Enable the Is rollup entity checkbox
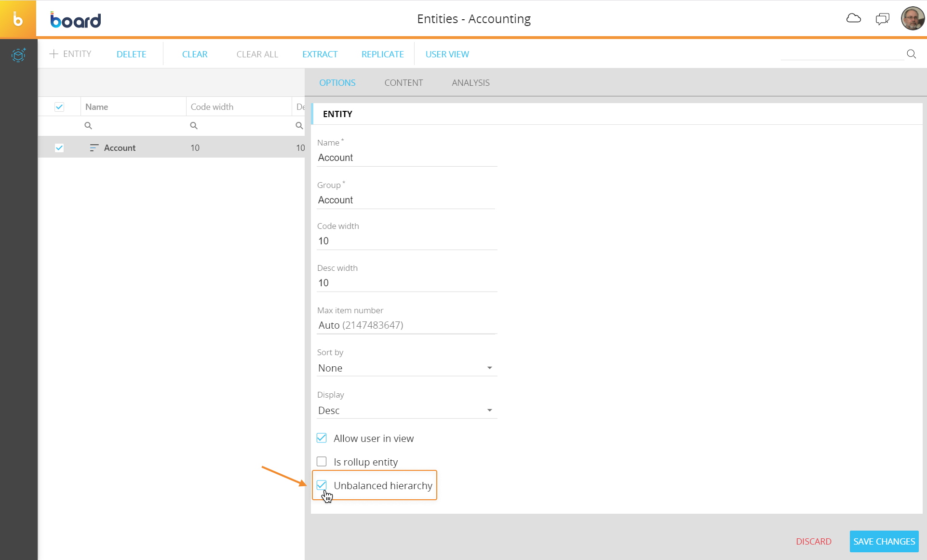Screen dimensions: 927x560 [x=322, y=462]
